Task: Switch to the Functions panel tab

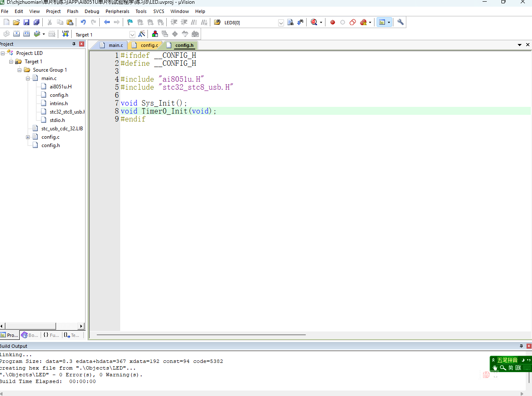Action: (x=51, y=335)
